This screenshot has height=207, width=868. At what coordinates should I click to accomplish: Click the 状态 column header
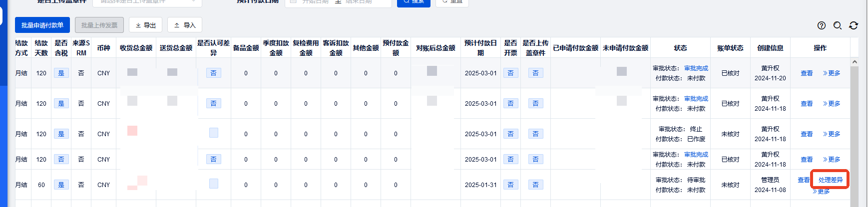click(x=680, y=48)
